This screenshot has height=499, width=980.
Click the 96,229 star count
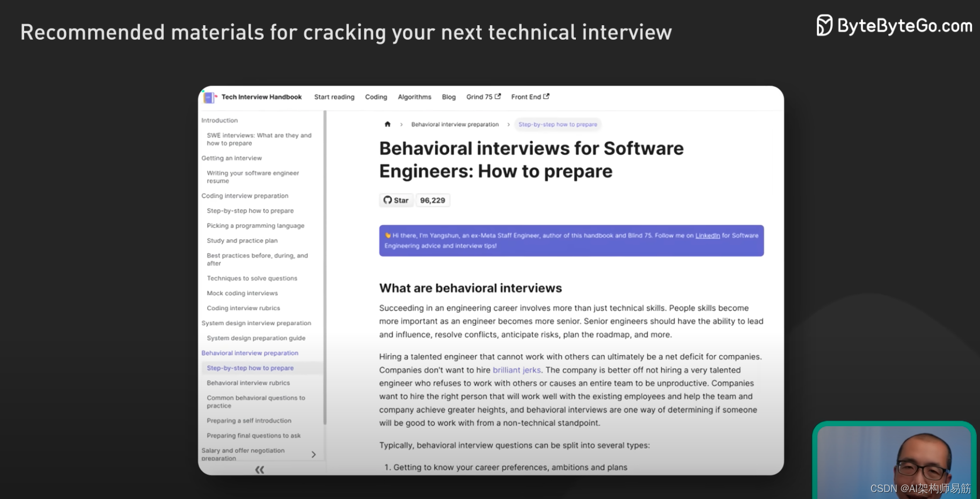point(433,200)
